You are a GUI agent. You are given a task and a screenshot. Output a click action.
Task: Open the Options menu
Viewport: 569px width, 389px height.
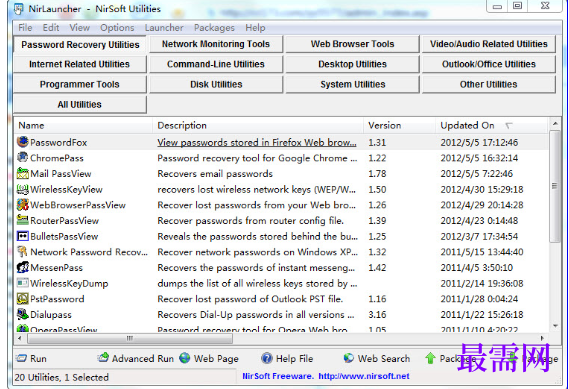117,28
